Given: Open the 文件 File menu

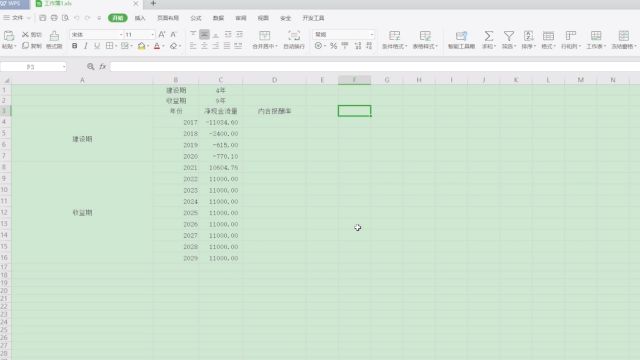Looking at the screenshot, I should pos(17,18).
